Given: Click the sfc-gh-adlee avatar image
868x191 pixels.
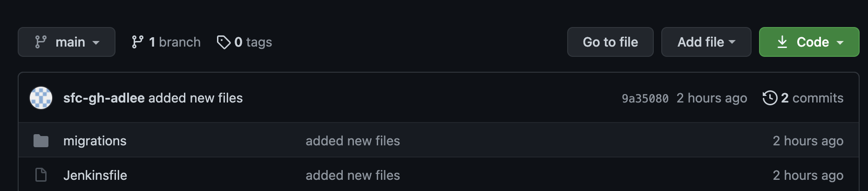Looking at the screenshot, I should pos(41,98).
